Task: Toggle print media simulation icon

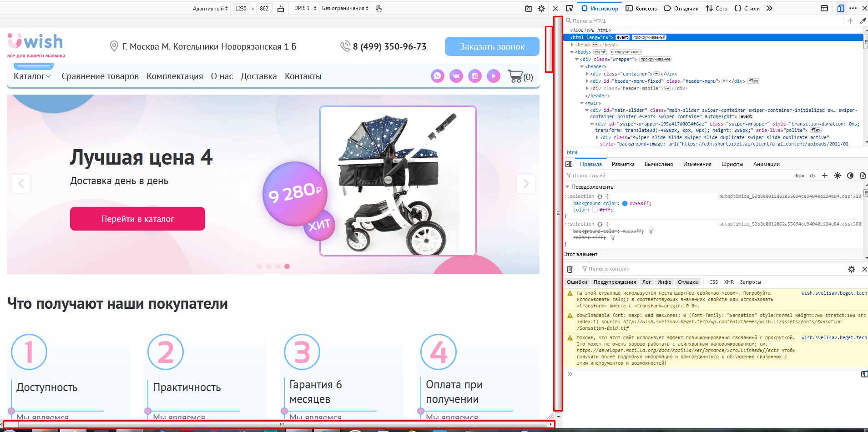Action: (x=863, y=176)
